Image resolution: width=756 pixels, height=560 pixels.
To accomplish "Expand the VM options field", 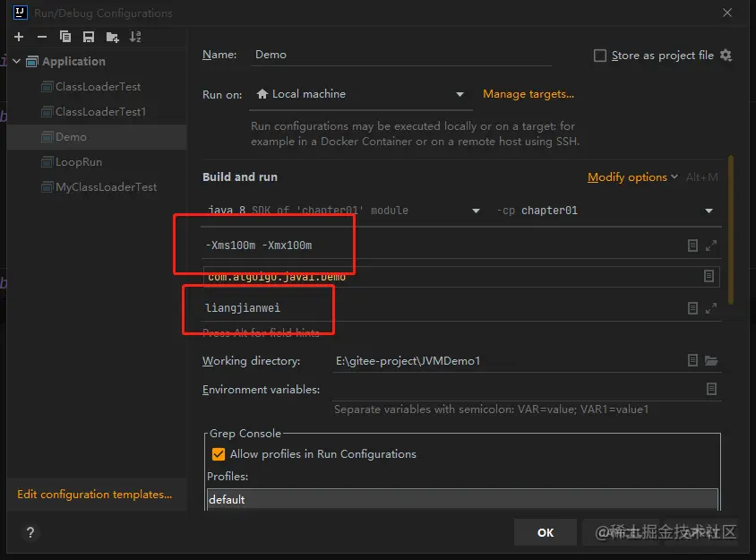I will [710, 246].
